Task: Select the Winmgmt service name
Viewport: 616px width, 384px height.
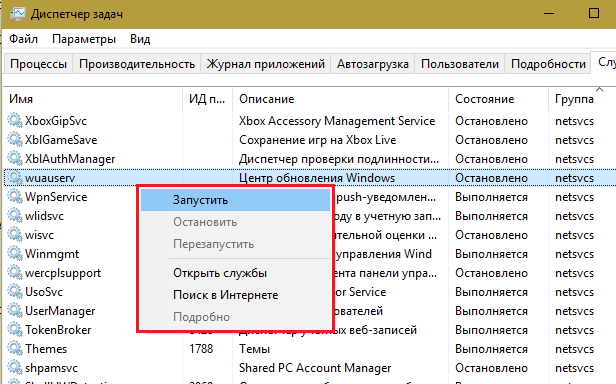Action: [x=52, y=254]
